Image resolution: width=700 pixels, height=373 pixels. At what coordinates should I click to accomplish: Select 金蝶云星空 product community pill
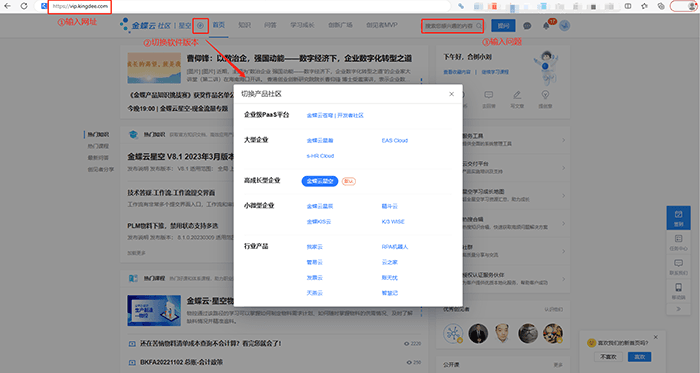[320, 181]
